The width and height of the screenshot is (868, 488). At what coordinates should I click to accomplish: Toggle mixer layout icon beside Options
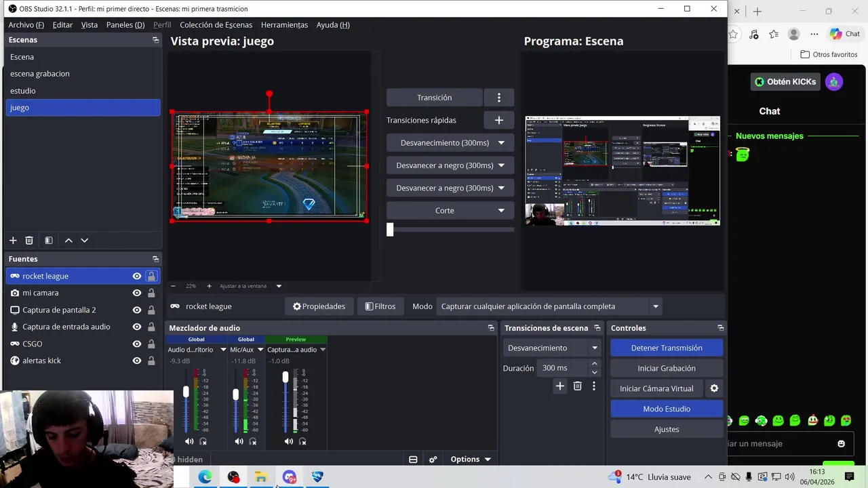click(413, 460)
